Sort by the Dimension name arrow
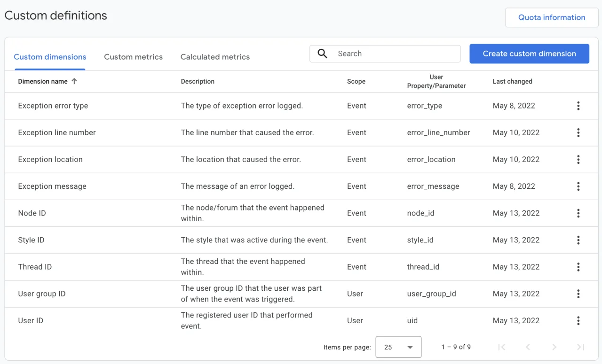The height and width of the screenshot is (364, 602). coord(74,81)
